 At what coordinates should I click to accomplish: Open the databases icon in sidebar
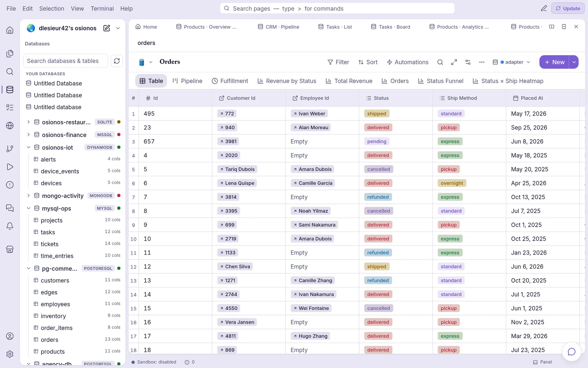tap(10, 89)
